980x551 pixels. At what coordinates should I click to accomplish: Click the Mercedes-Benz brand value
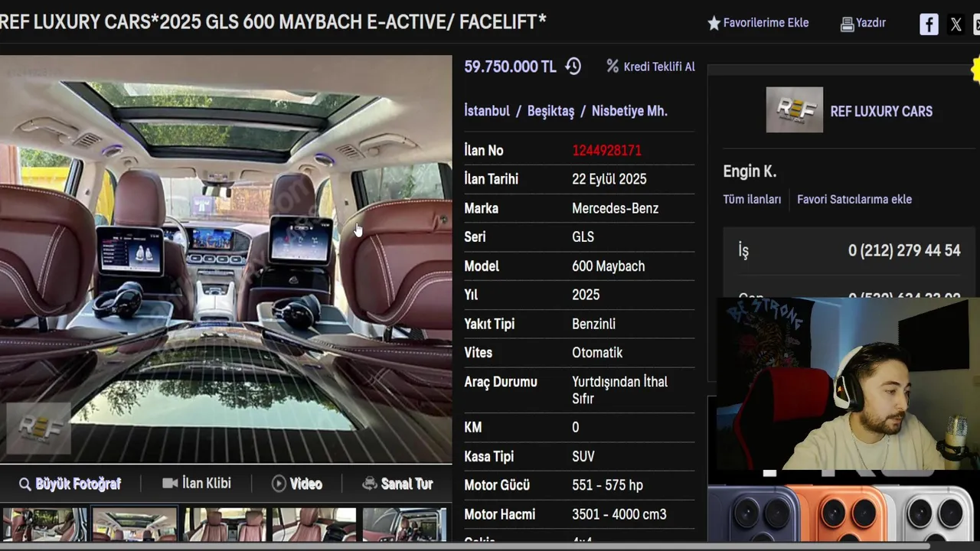pos(615,208)
